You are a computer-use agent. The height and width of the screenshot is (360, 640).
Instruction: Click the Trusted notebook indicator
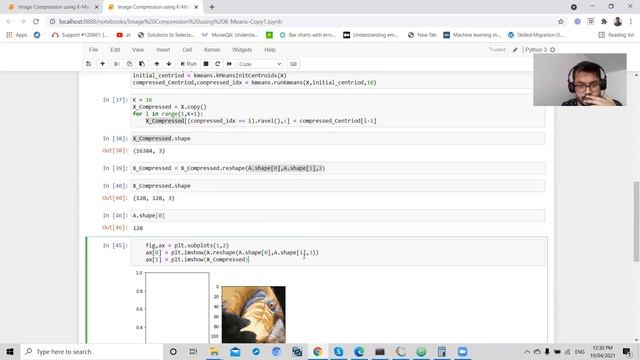coord(497,50)
